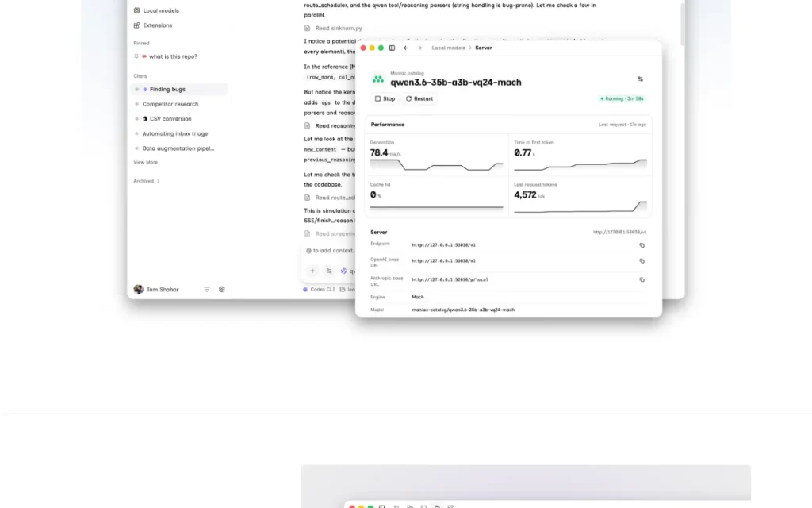Image resolution: width=812 pixels, height=508 pixels.
Task: Show more chats with View More
Action: pos(146,162)
